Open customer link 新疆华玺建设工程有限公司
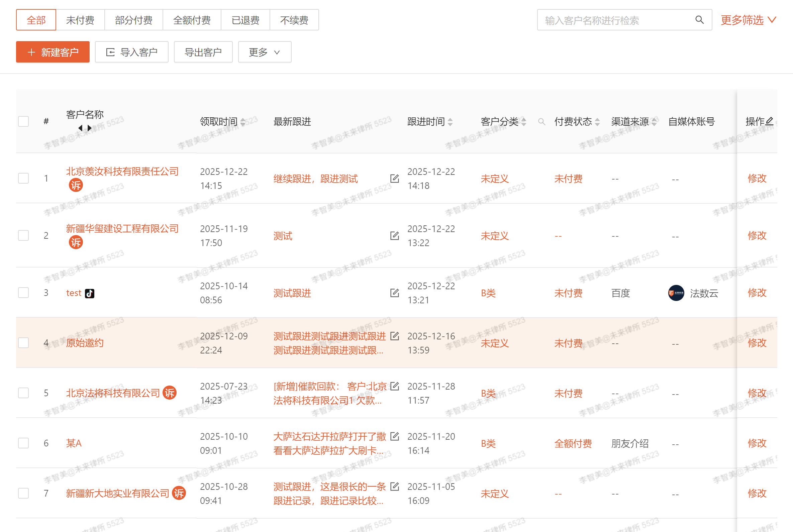The width and height of the screenshot is (793, 532). coord(122,229)
